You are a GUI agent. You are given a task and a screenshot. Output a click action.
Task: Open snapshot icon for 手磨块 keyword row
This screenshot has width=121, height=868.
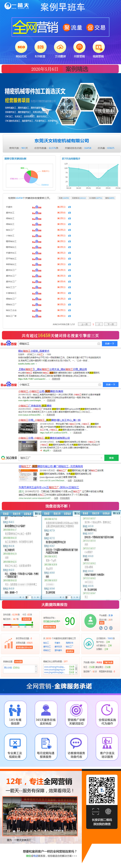pyautogui.click(x=70, y=207)
